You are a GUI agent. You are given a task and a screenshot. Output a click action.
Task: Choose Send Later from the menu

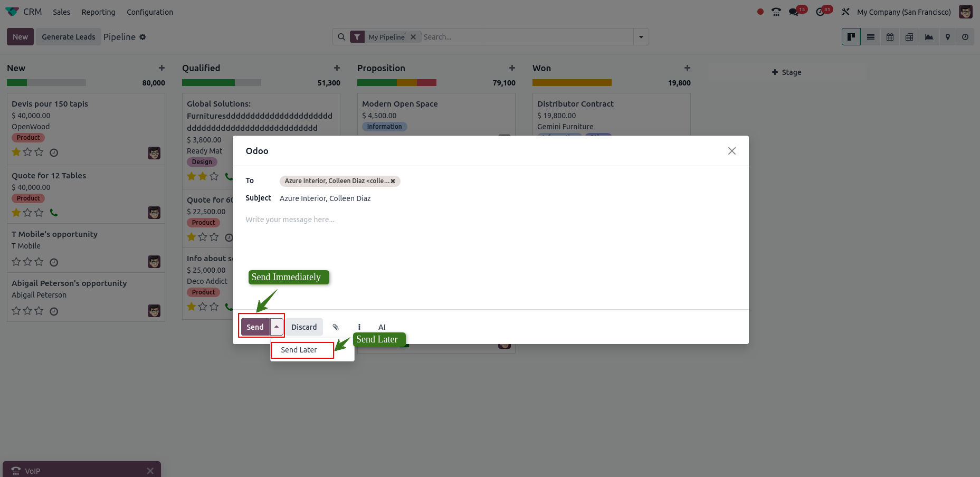(x=299, y=350)
